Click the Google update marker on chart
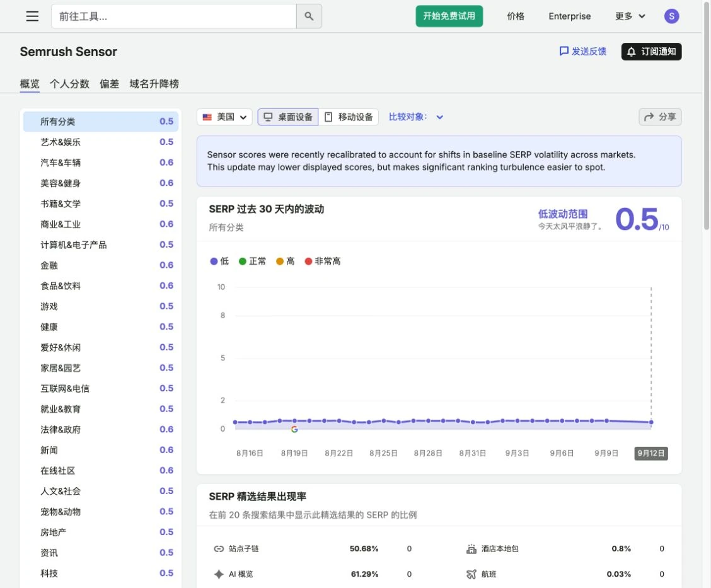The image size is (711, 588). pos(294,429)
